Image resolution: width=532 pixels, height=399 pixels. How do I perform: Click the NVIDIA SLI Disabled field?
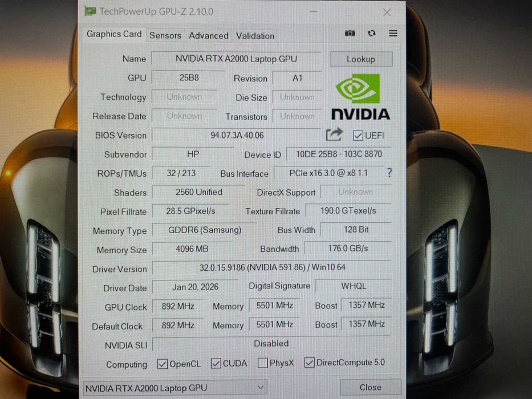(271, 343)
